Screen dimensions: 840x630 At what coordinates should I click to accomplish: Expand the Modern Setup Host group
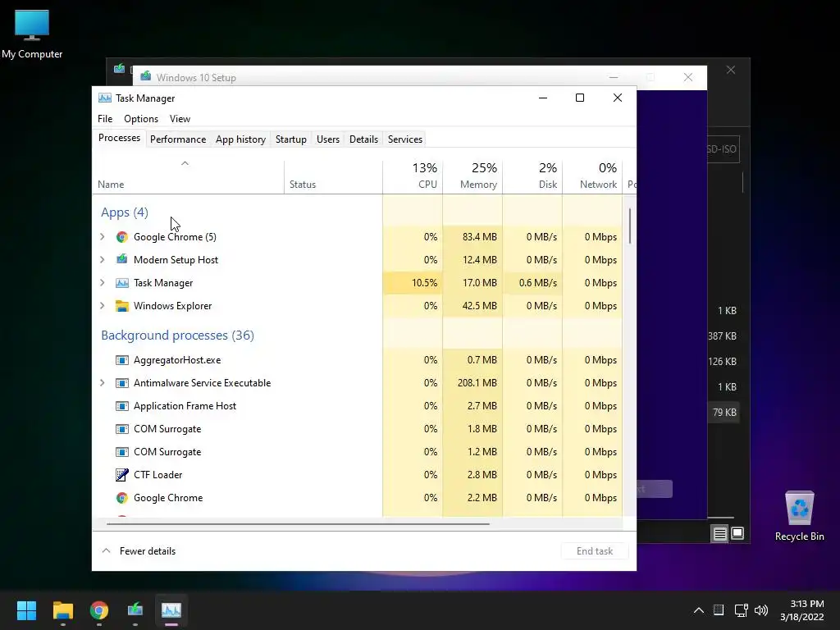coord(103,260)
